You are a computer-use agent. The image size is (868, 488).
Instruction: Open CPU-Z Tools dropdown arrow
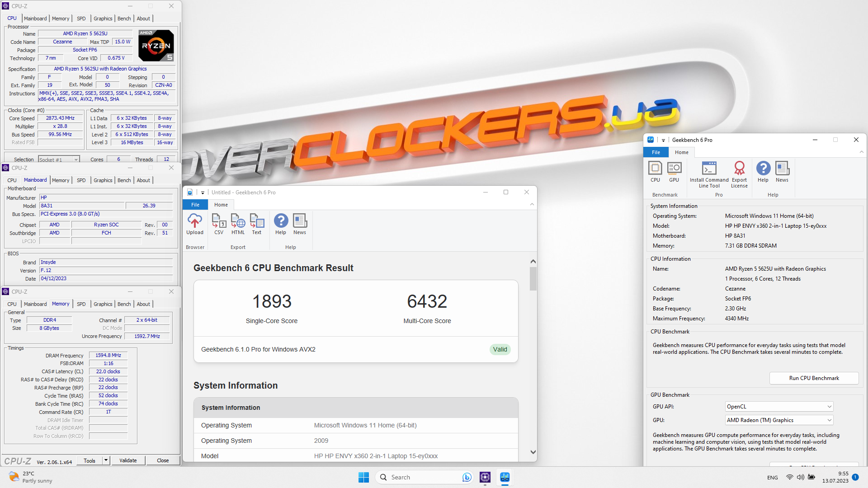coord(106,460)
